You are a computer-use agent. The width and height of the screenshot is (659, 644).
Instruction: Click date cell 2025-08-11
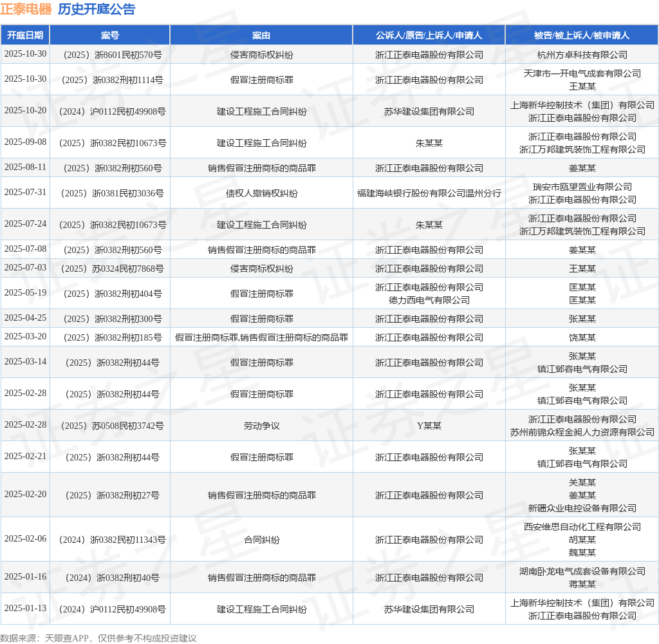pos(25,167)
